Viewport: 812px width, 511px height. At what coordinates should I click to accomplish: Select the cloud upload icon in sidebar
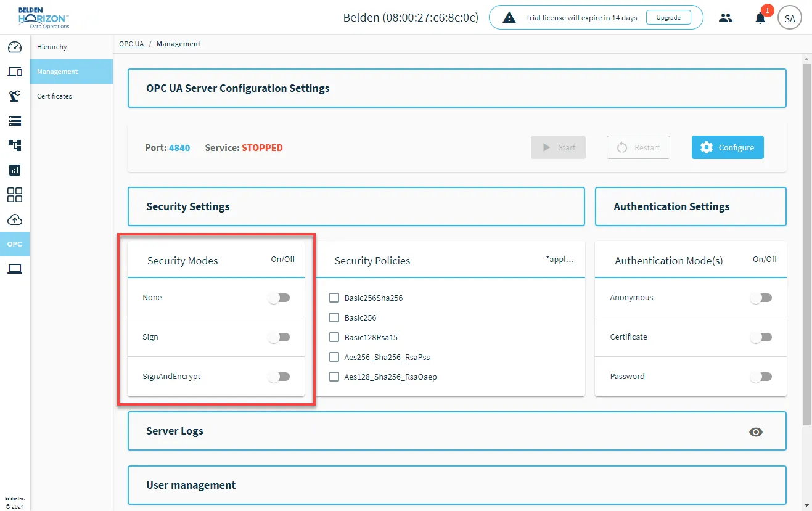coord(15,219)
